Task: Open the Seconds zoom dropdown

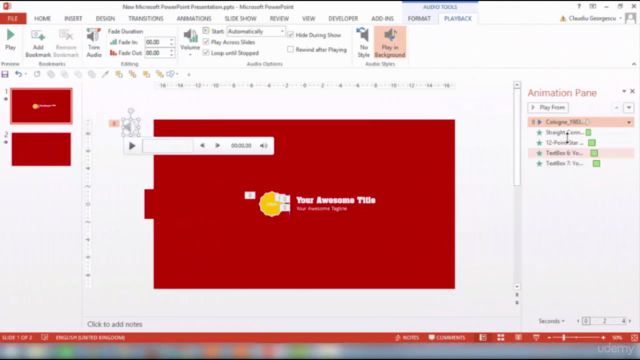Action: pos(551,321)
